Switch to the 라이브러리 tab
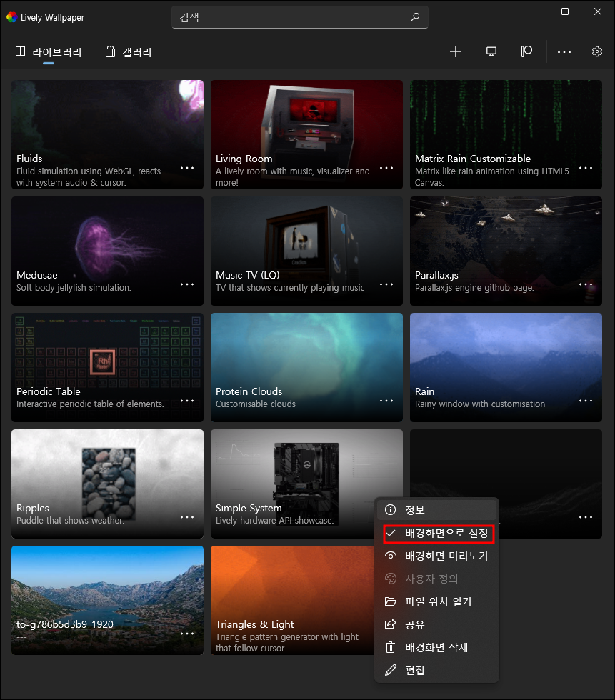The image size is (615, 700). [x=49, y=52]
